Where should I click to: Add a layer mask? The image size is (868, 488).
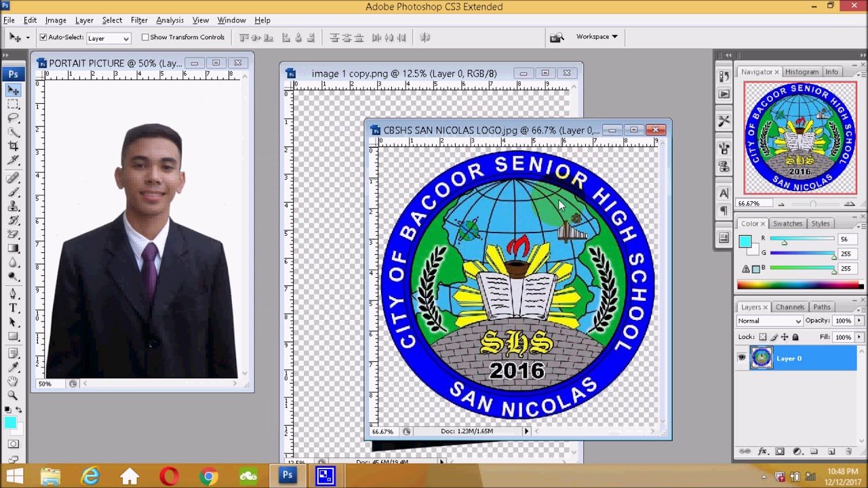[x=780, y=451]
